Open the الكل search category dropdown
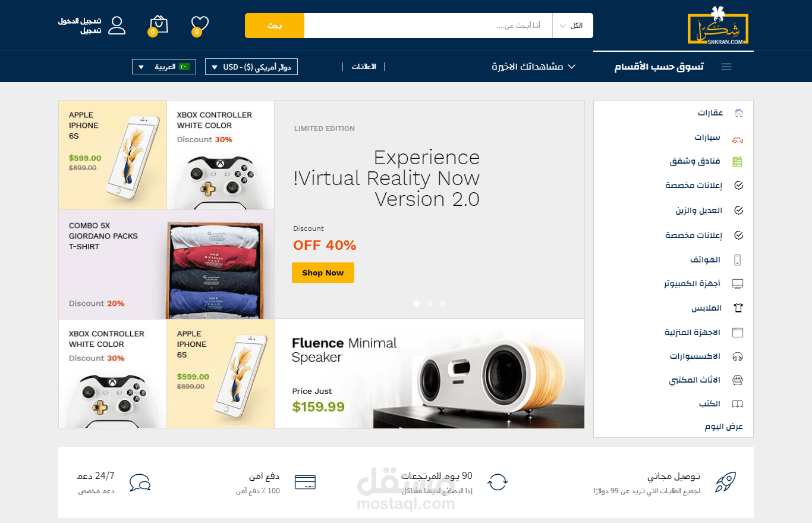The width and height of the screenshot is (812, 523). click(x=572, y=26)
